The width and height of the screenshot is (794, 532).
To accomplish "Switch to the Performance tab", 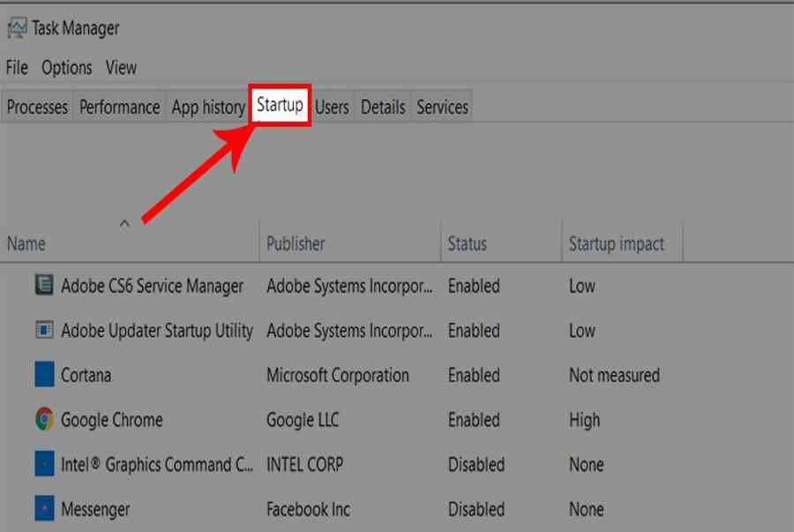I will (119, 107).
